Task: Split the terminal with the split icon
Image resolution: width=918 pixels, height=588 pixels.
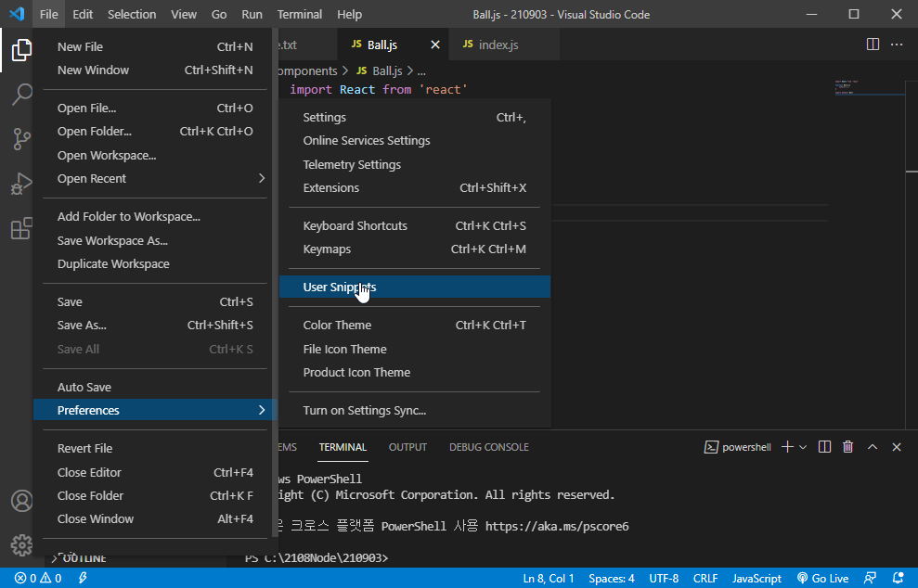Action: coord(824,447)
